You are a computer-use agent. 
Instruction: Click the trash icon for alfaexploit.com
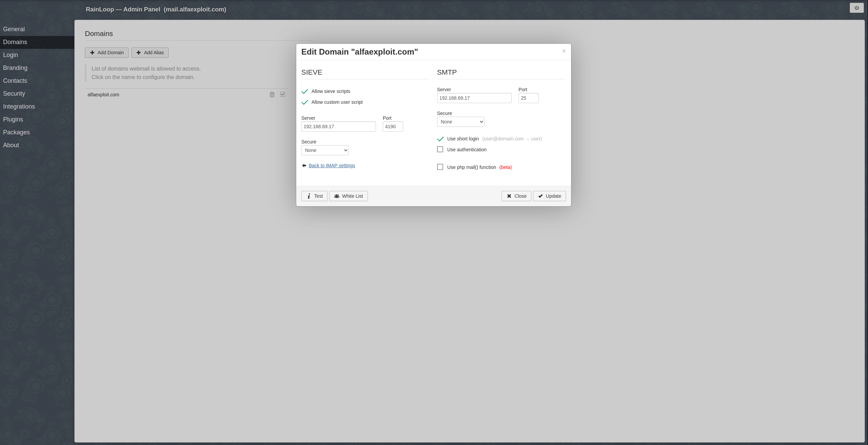coord(272,95)
